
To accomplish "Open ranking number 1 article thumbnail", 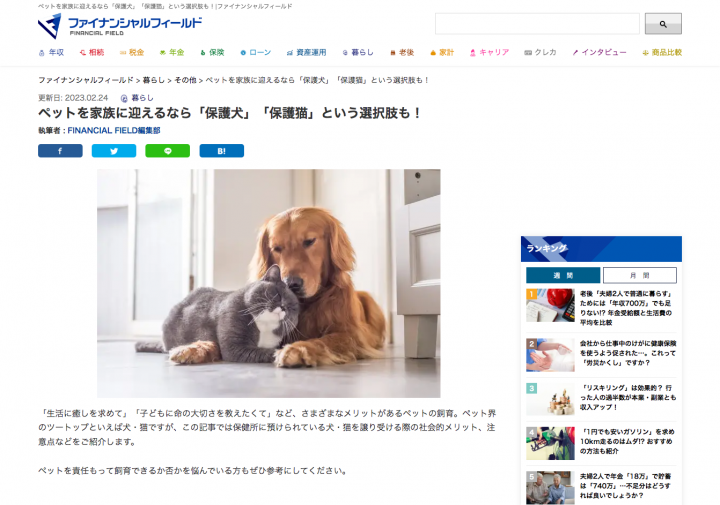I will [550, 305].
